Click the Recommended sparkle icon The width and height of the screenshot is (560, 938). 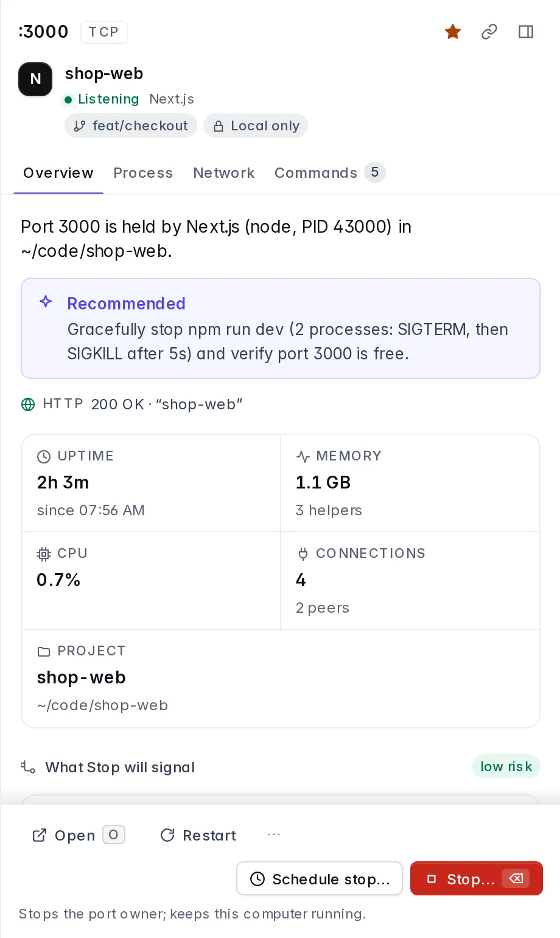46,301
